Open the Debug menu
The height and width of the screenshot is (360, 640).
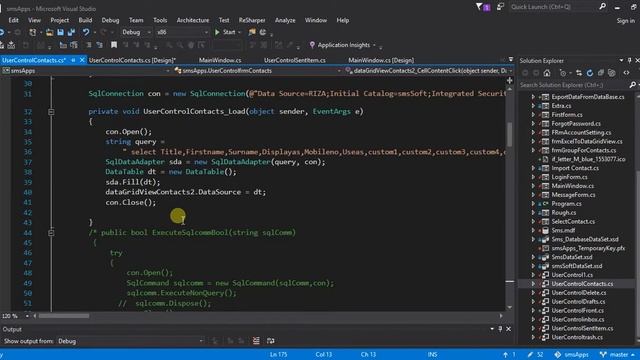point(110,20)
